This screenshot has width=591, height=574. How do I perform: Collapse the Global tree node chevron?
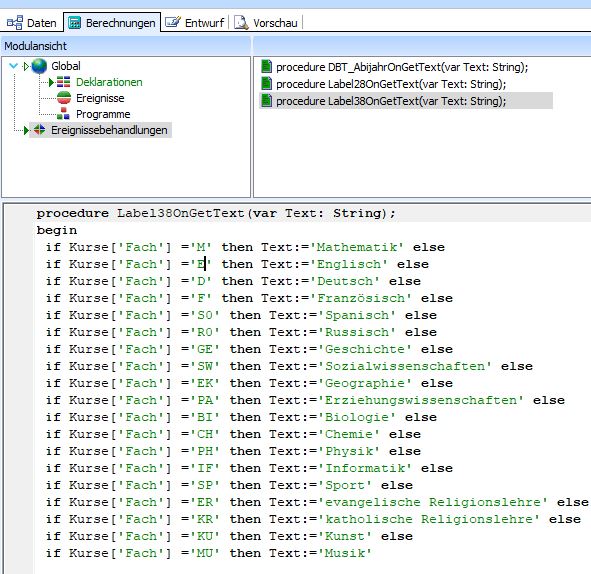coord(14,66)
